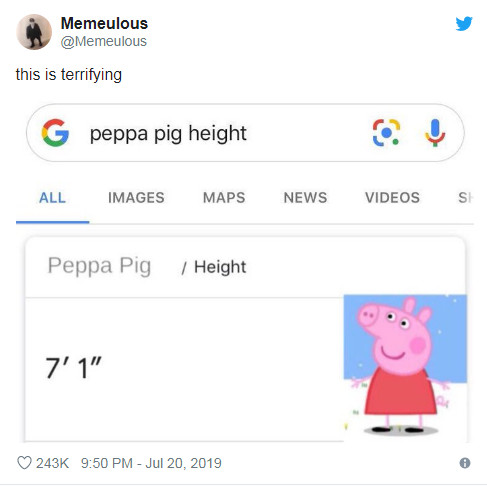Click the Twitter bird logo
The width and height of the screenshot is (487, 486).
point(464,23)
